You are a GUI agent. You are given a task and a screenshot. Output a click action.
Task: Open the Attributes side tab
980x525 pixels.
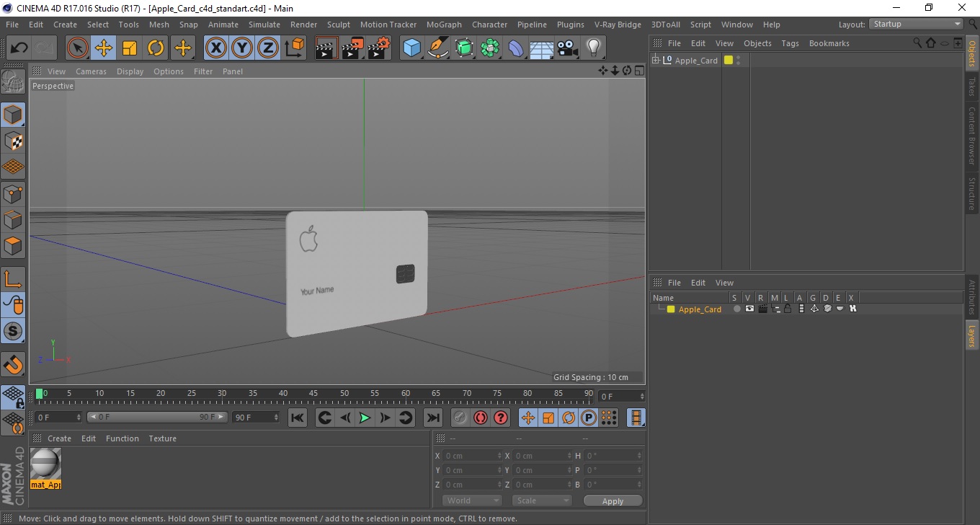972,297
